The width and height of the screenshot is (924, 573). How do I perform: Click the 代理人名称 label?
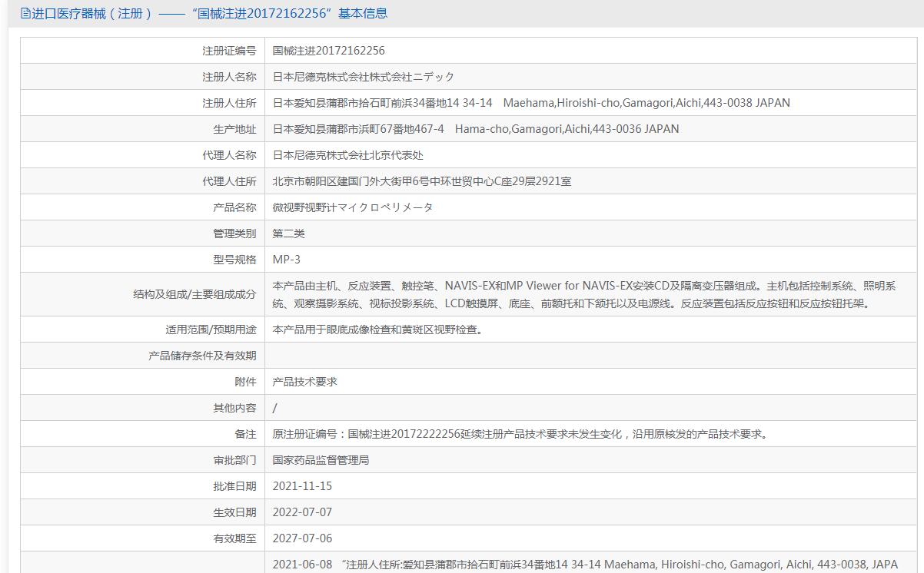click(229, 155)
